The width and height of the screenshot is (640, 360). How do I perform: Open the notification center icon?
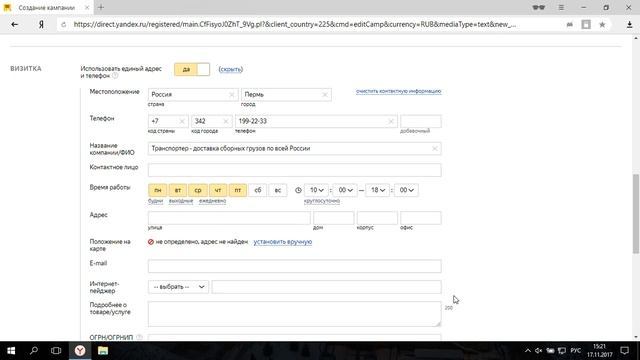coord(624,351)
